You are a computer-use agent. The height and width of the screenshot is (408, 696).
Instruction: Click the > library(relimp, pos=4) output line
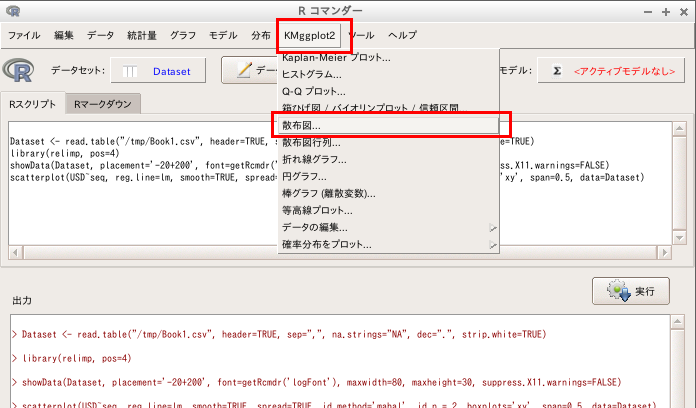(72, 358)
